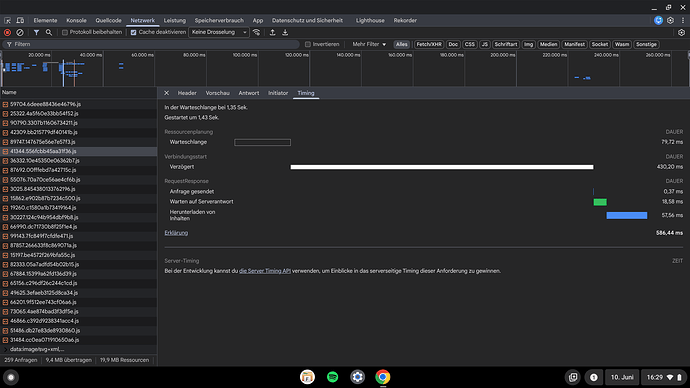Open DevTools three-dot menu
Image resolution: width=690 pixels, height=388 pixels.
pyautogui.click(x=683, y=20)
